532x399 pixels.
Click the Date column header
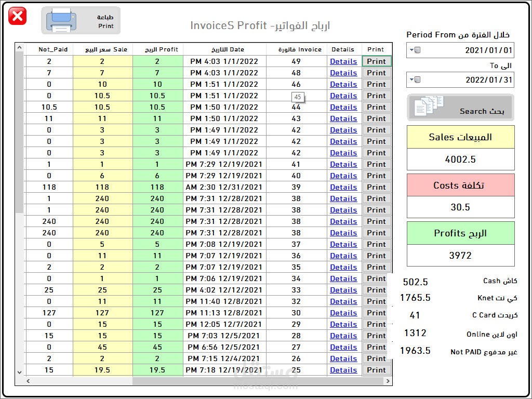tap(224, 49)
